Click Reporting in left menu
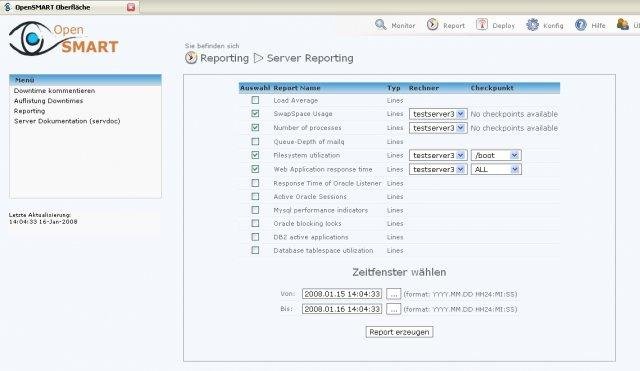This screenshot has width=640, height=371. (x=29, y=111)
